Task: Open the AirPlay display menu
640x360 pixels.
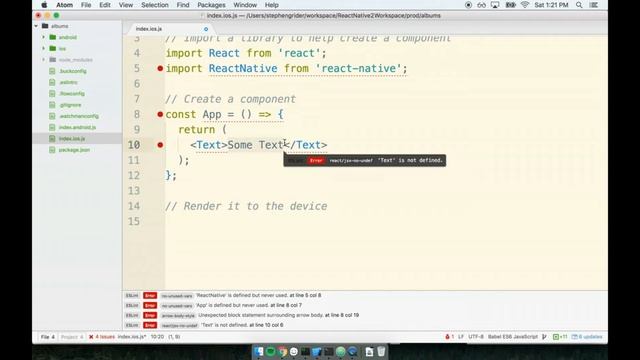Action: (495, 5)
